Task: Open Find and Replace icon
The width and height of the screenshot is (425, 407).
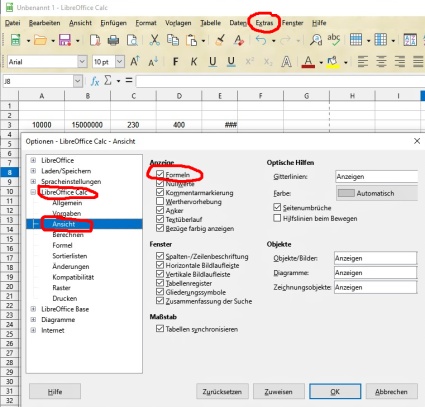Action: pos(316,40)
